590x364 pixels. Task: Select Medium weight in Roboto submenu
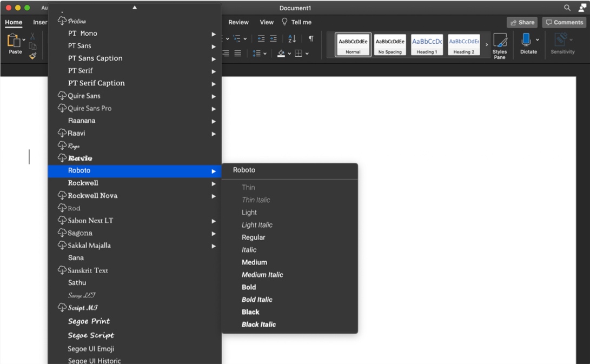[254, 262]
